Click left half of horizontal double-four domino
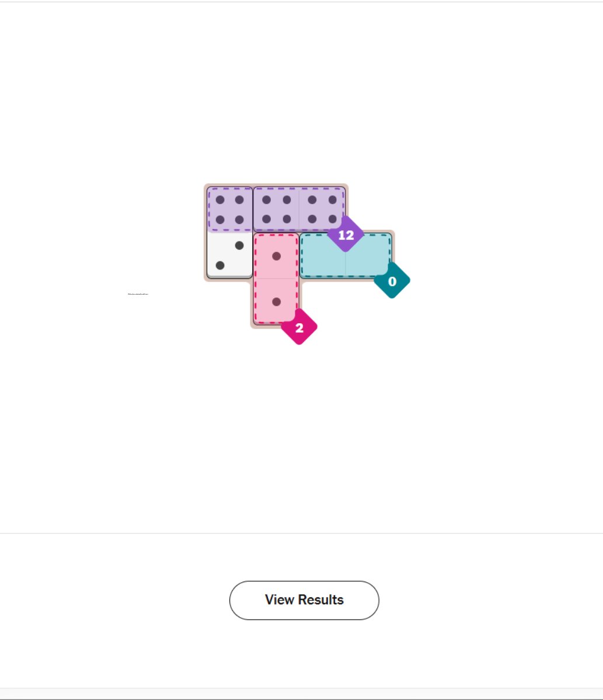Viewport: 603px width, 700px height. (277, 209)
